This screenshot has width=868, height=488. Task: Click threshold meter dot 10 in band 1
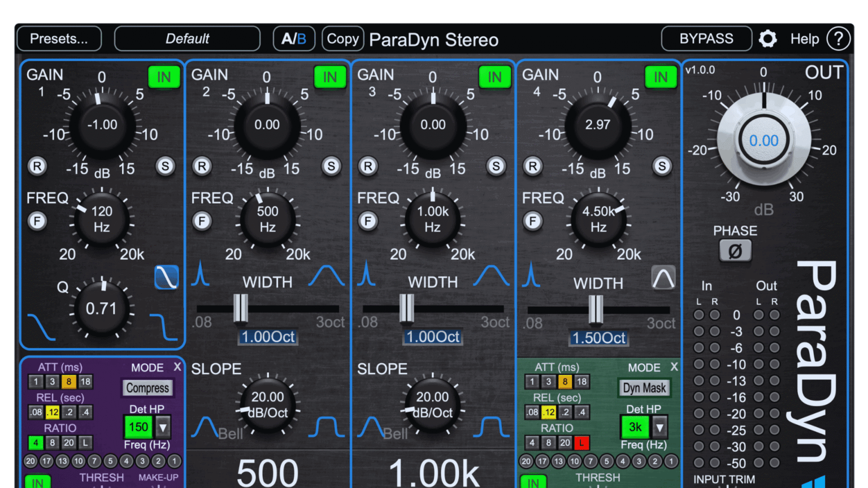(79, 461)
